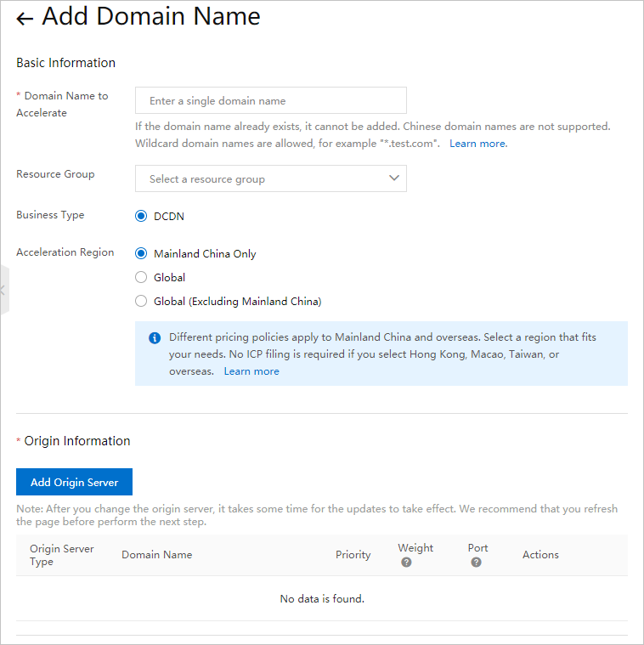Screen dimensions: 644x645
Task: Click the blue info icon in notice
Action: point(155,338)
